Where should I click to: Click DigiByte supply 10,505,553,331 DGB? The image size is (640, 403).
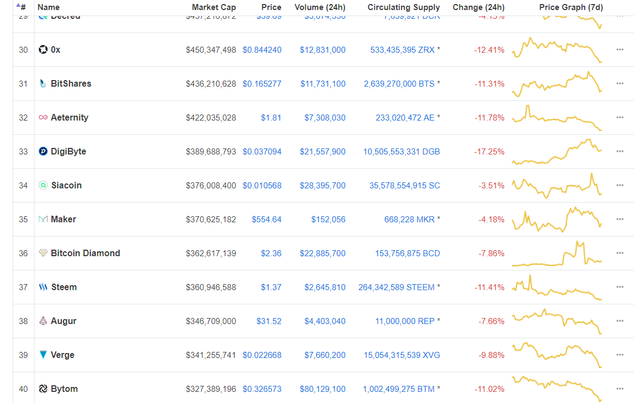pyautogui.click(x=402, y=151)
